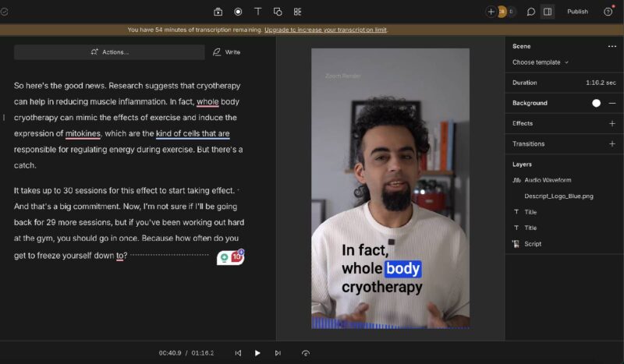624x364 pixels.
Task: Click the word cryotherapy in caption overlay
Action: [382, 287]
